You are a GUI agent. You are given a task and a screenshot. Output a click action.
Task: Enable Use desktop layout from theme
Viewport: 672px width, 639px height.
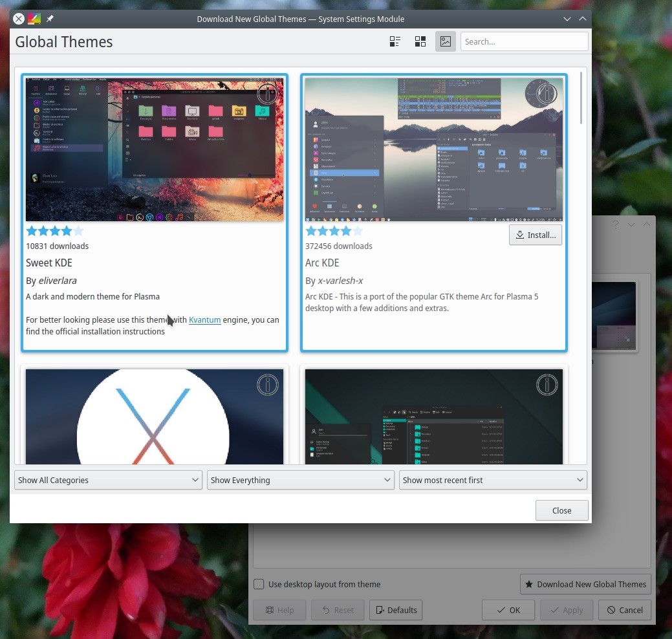click(259, 583)
